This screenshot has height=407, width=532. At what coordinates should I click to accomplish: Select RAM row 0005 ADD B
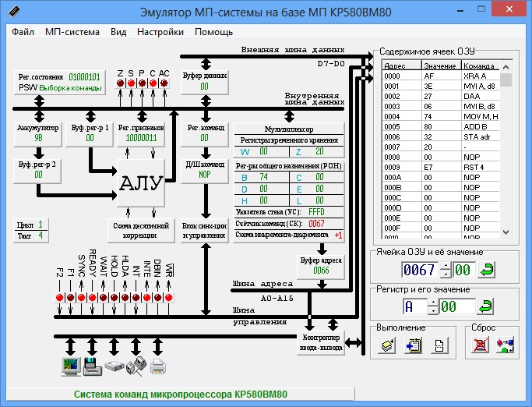coord(441,126)
